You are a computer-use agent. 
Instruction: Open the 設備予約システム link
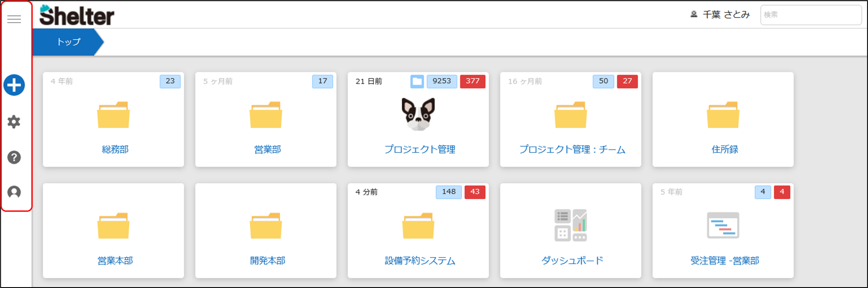(x=420, y=261)
